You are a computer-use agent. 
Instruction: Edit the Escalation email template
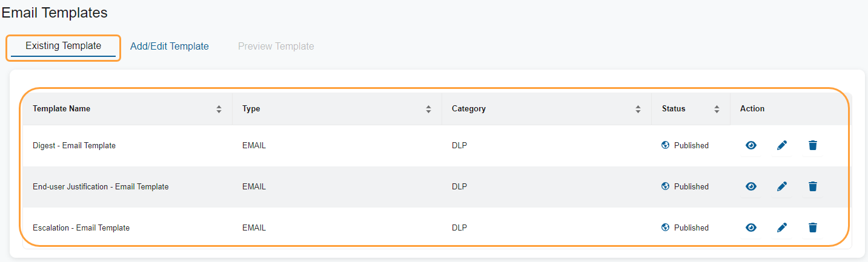point(782,228)
